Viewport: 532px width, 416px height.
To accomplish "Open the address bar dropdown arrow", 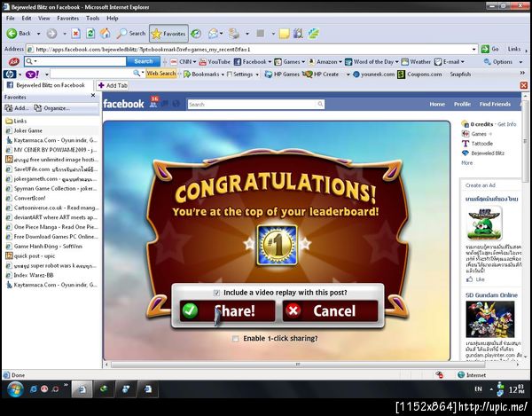I will tap(474, 50).
